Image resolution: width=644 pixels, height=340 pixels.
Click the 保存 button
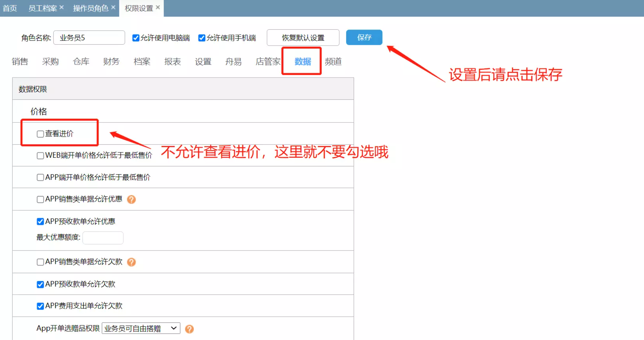364,37
